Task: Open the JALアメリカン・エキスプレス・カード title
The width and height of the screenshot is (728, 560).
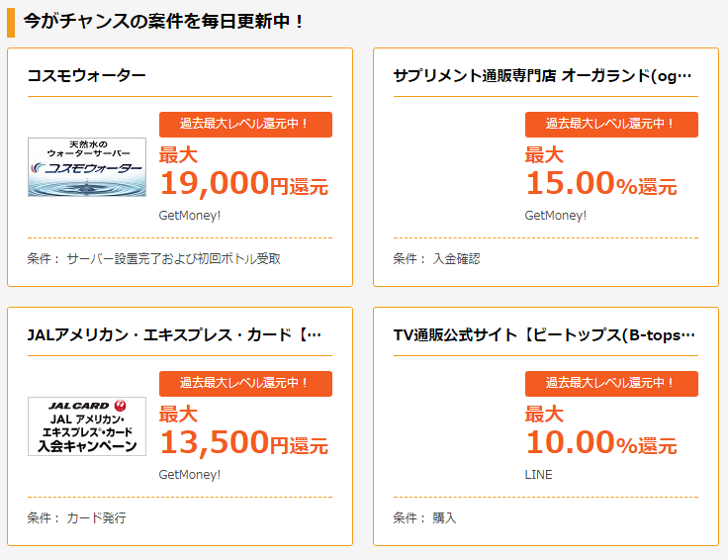Action: 175,334
